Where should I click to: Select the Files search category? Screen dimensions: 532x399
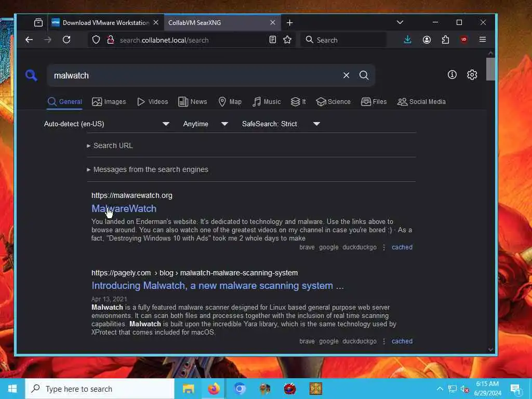(x=374, y=101)
